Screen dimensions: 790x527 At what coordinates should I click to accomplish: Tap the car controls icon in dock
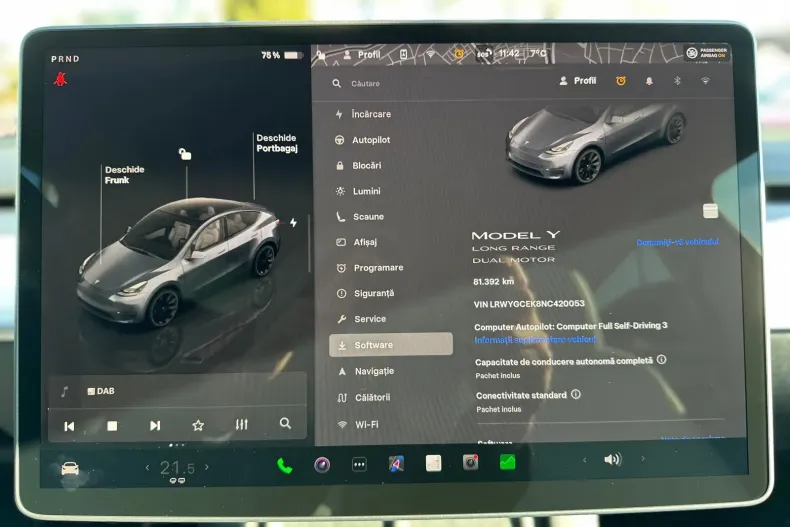pyautogui.click(x=70, y=469)
